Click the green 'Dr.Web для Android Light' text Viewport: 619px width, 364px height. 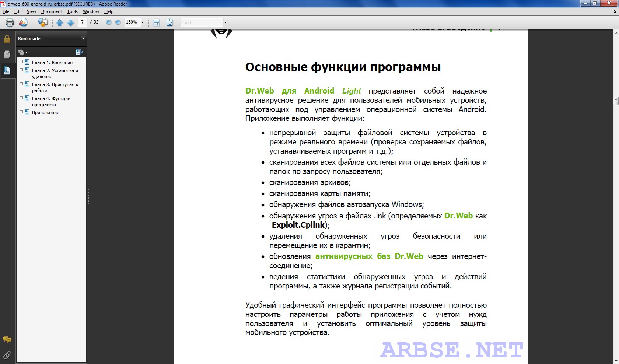(x=303, y=91)
